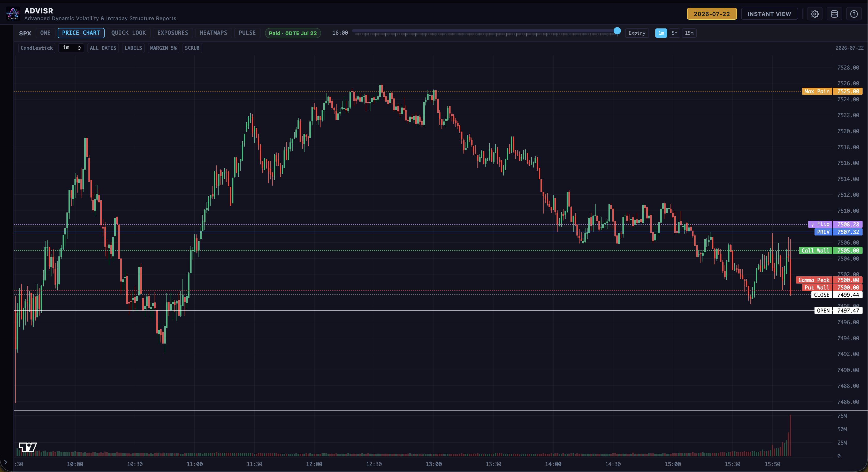Open the 1m interval dropdown
The height and width of the screenshot is (472, 868).
click(71, 48)
